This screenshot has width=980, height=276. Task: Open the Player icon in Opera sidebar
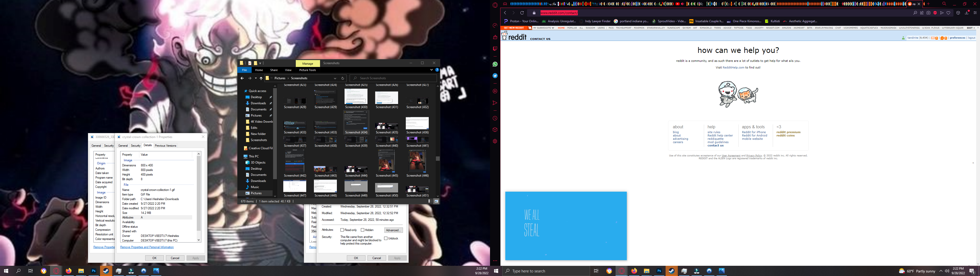[x=495, y=91]
